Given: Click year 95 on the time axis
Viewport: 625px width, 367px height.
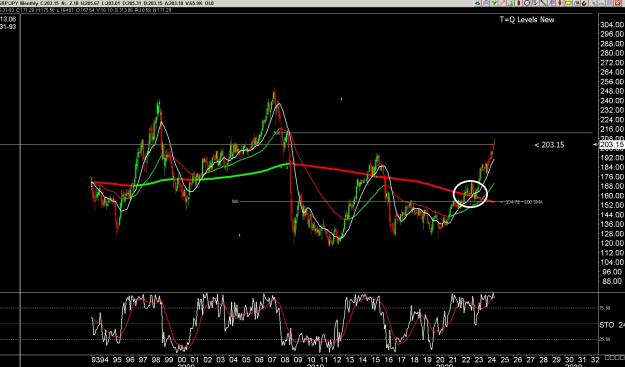Looking at the screenshot, I should [x=117, y=359].
